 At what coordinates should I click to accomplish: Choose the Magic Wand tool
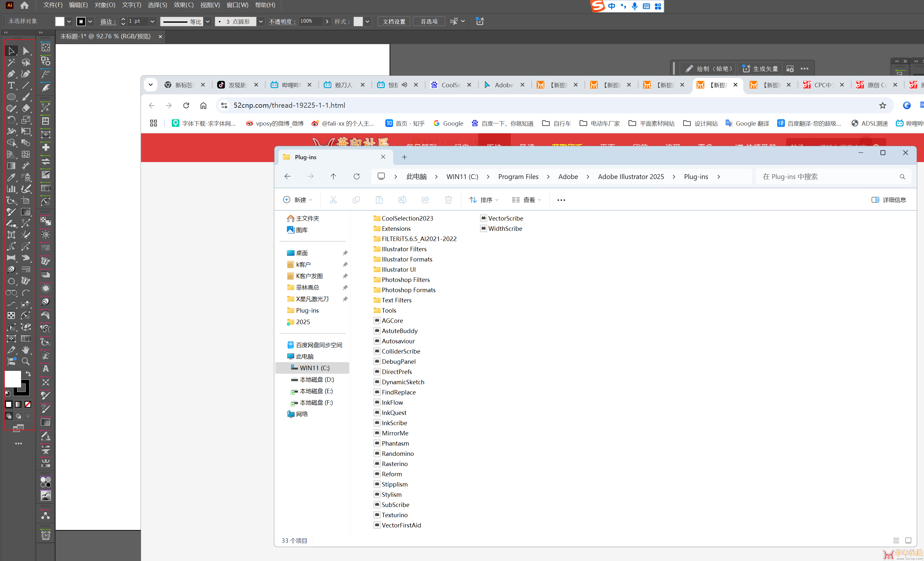click(11, 62)
